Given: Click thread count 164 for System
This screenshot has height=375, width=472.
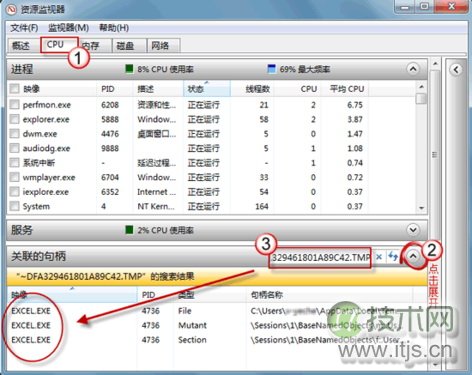Looking at the screenshot, I should tap(262, 206).
